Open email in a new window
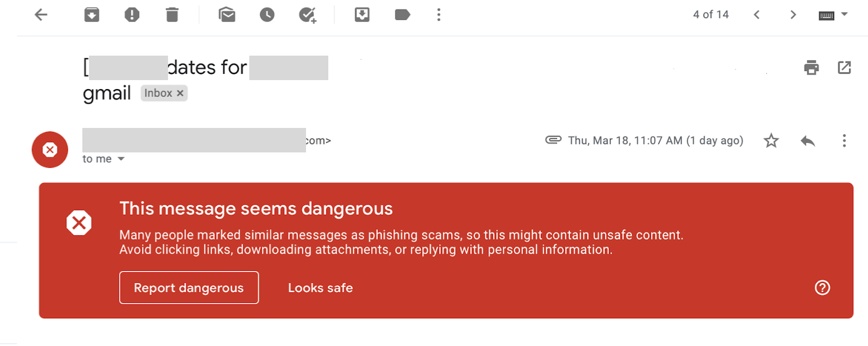Screen dimensions: 868x346 [x=844, y=67]
